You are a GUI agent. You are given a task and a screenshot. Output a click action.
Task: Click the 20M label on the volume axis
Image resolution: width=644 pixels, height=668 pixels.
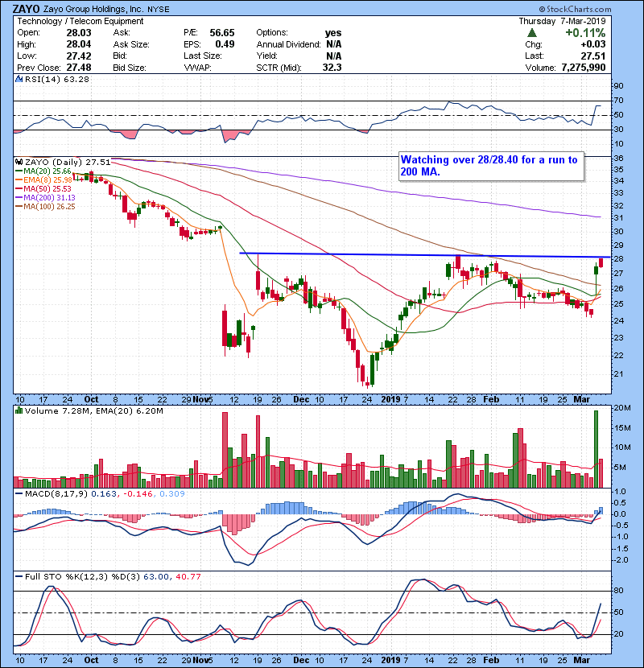click(621, 408)
